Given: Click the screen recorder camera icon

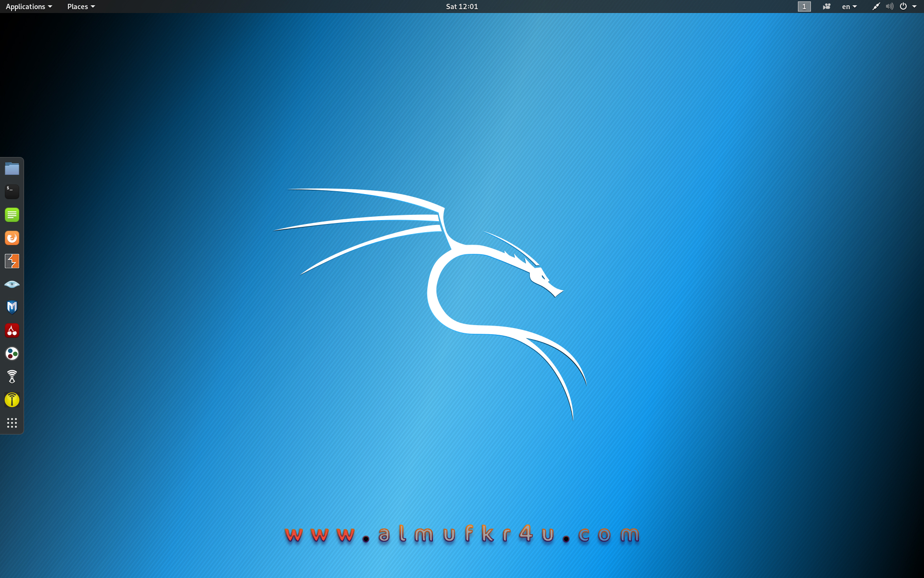Looking at the screenshot, I should 827,6.
